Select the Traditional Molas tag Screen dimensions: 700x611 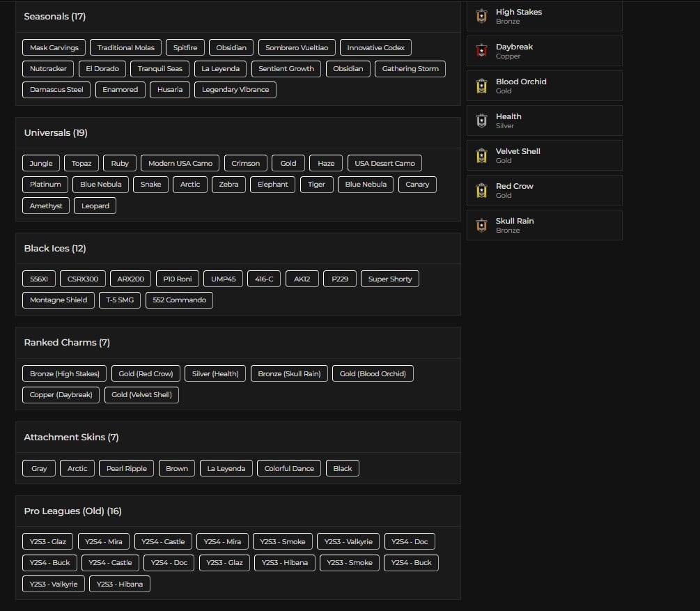click(x=125, y=47)
